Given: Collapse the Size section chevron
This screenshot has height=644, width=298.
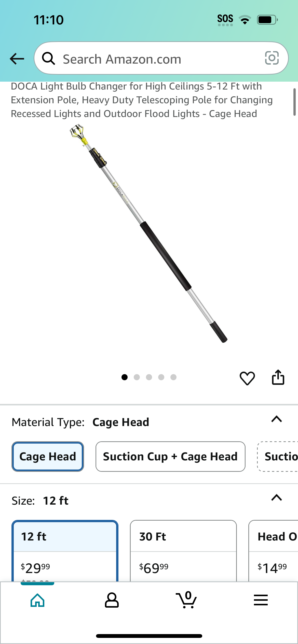Looking at the screenshot, I should [277, 497].
